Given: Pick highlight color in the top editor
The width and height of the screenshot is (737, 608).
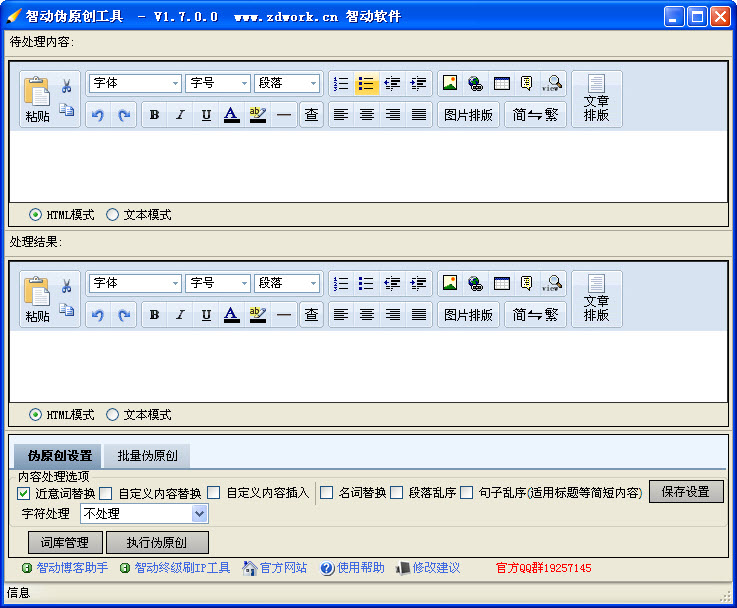Looking at the screenshot, I should [258, 115].
